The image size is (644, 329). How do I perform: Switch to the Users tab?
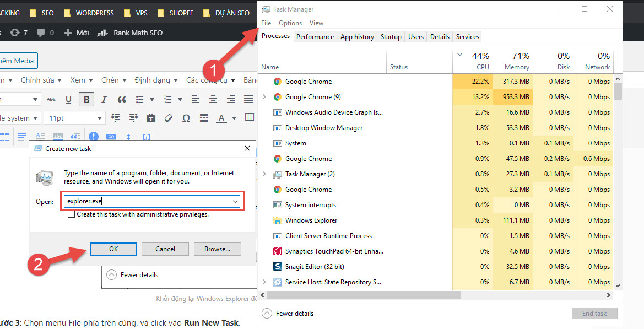pyautogui.click(x=415, y=37)
